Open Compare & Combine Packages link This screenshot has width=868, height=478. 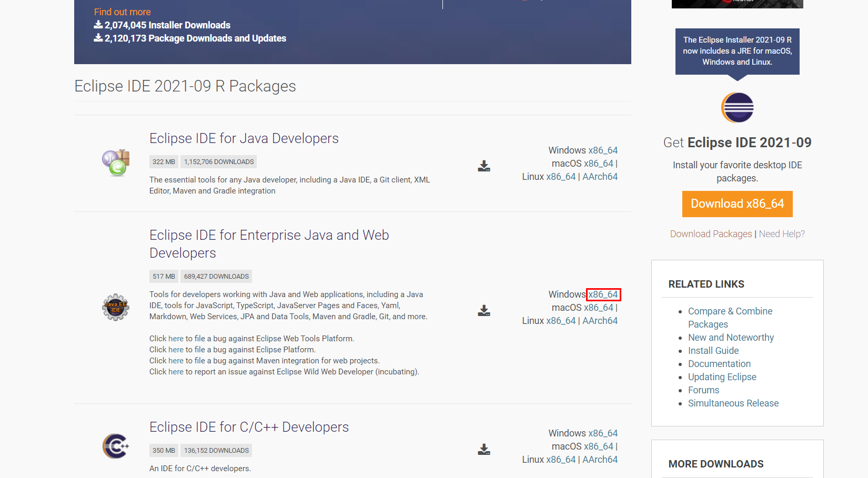[730, 318]
